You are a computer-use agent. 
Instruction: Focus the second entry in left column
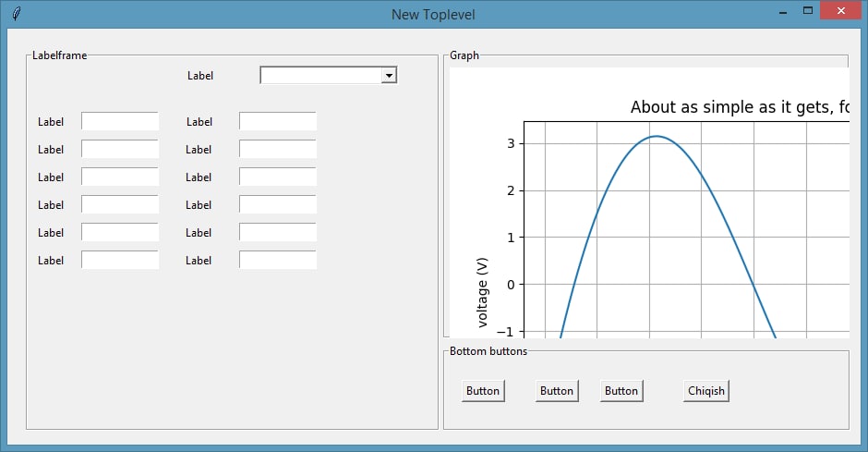pyautogui.click(x=120, y=149)
